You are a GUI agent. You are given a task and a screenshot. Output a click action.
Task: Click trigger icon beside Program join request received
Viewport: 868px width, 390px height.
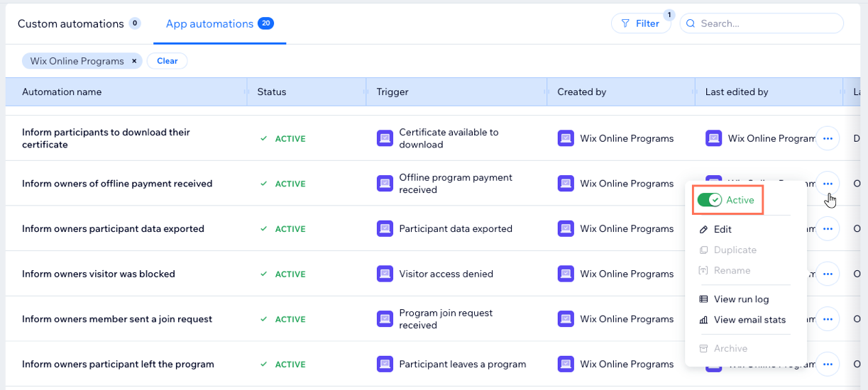pos(385,319)
